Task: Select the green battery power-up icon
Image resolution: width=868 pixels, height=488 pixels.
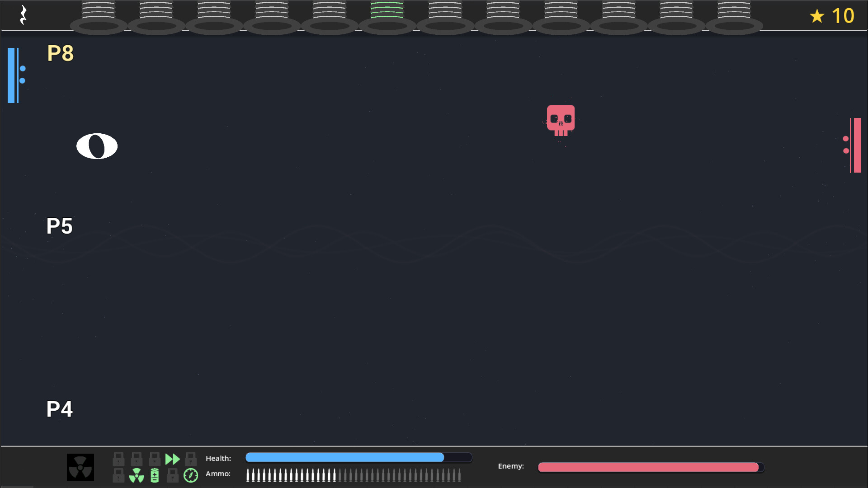Action: [x=155, y=475]
